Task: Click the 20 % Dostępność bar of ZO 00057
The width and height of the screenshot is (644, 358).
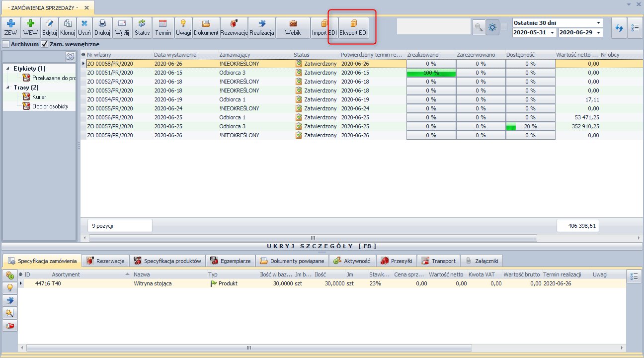Action: (x=530, y=126)
